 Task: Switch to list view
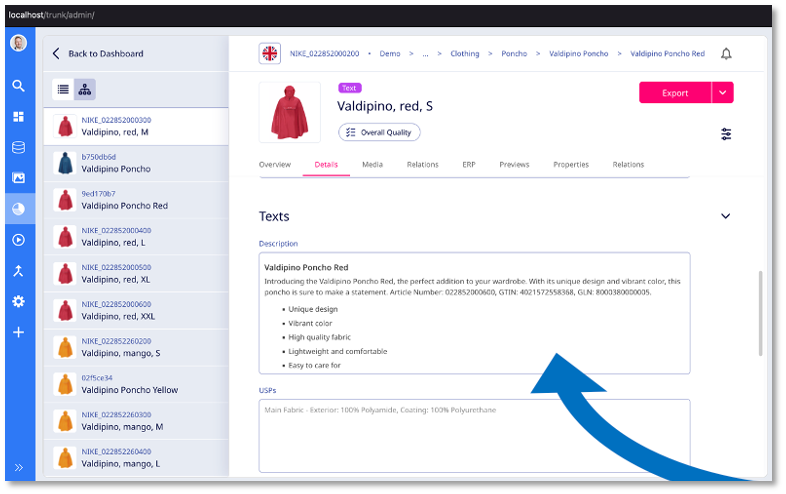pos(63,89)
